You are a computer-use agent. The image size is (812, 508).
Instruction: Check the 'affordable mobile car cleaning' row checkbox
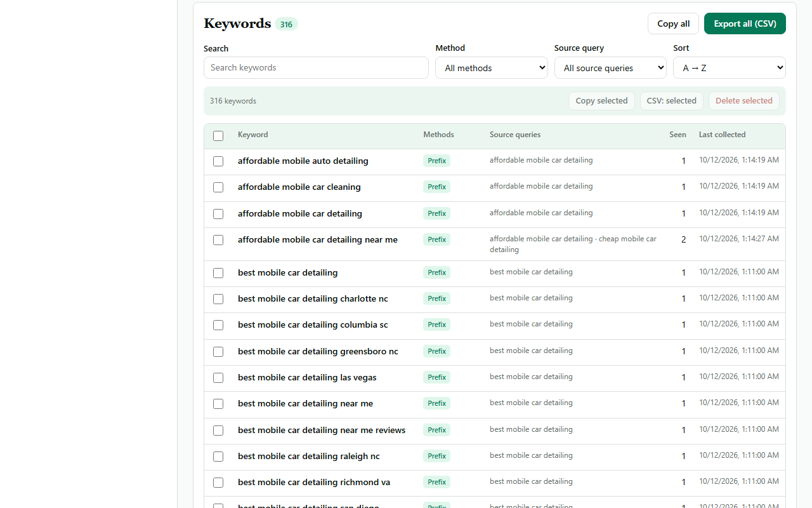coord(218,187)
